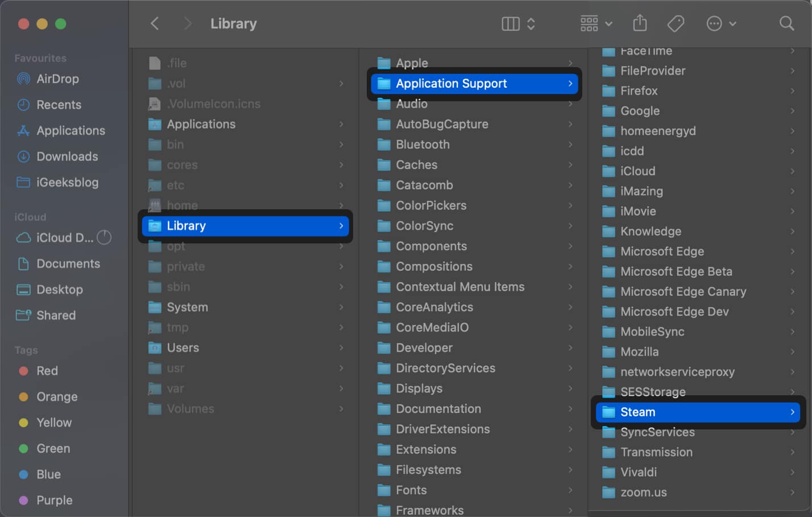
Task: Expand the Extensions folder chevron
Action: coord(570,449)
